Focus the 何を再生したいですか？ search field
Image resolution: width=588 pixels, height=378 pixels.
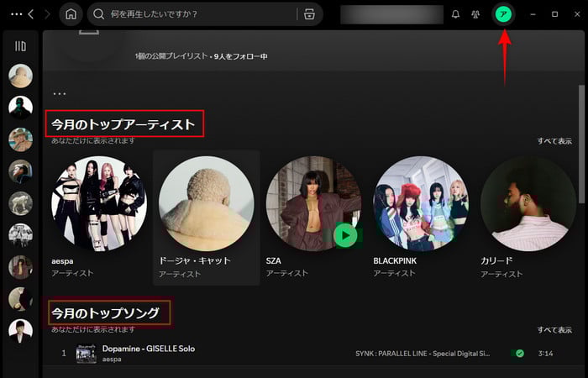tap(205, 14)
